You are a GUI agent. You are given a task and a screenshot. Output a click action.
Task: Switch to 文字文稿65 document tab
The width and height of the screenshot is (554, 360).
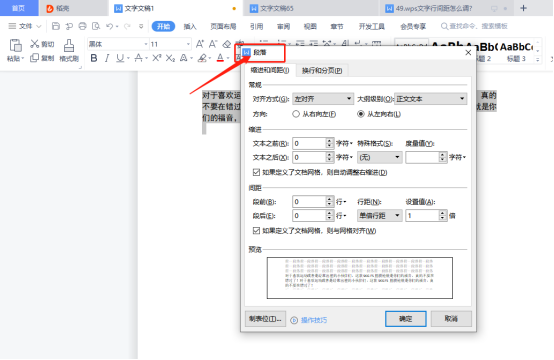pyautogui.click(x=277, y=8)
